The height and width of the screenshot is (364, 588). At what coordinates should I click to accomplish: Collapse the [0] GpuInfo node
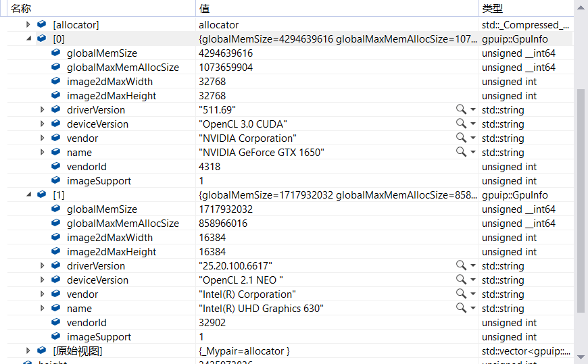(28, 38)
